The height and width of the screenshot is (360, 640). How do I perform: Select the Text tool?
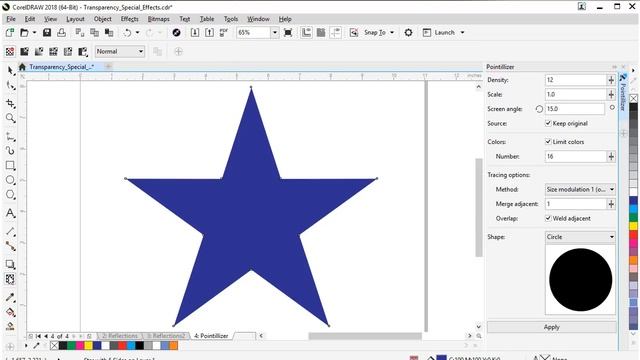click(10, 213)
